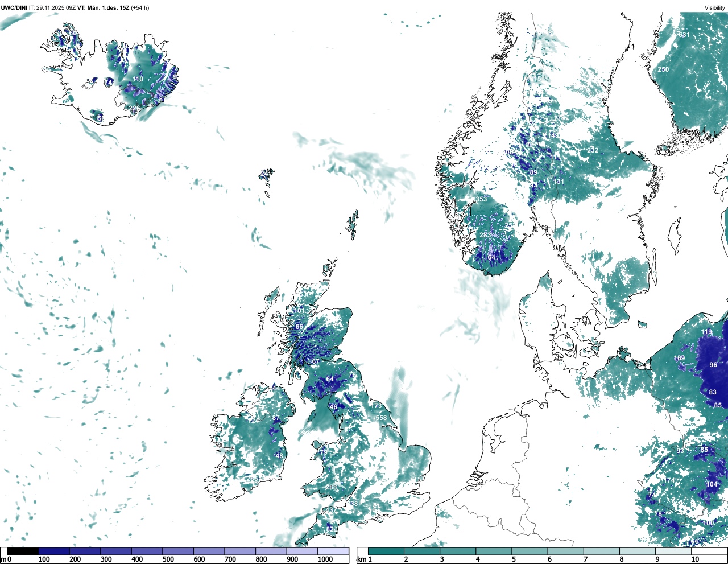Click the 400–500 m legend swatch

pos(147,551)
